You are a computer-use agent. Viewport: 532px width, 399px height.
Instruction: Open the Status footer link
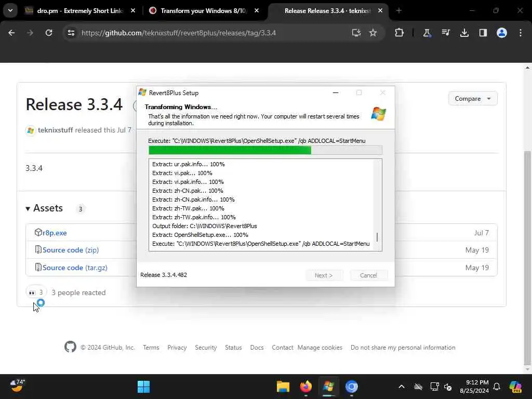[x=233, y=348]
